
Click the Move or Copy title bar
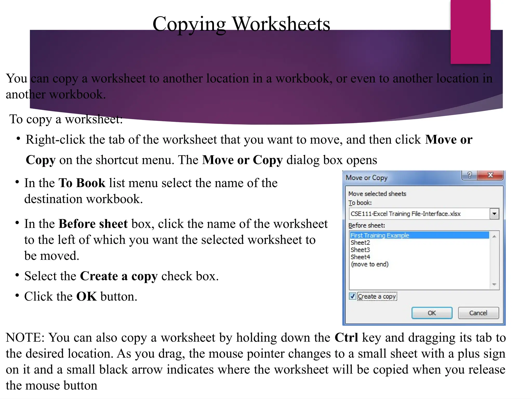(x=403, y=178)
